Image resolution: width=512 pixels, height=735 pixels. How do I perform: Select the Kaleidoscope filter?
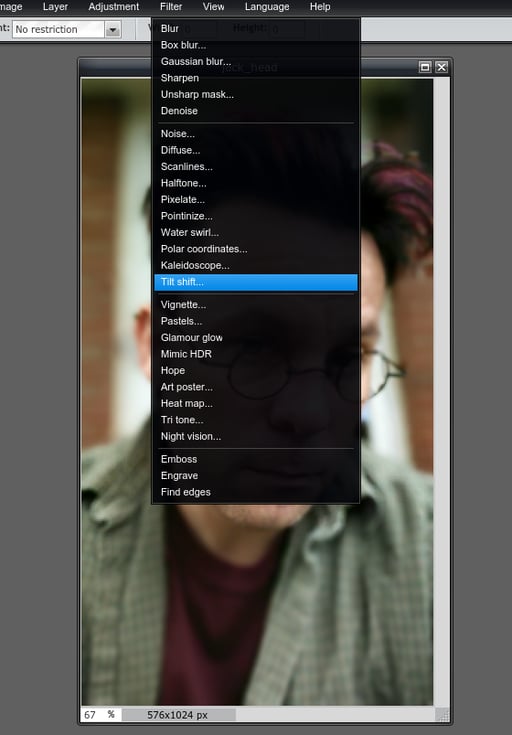(256, 265)
